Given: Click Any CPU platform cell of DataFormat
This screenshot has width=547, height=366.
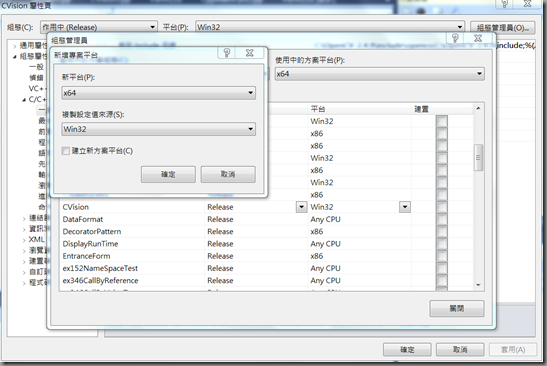Looking at the screenshot, I should tap(360, 219).
